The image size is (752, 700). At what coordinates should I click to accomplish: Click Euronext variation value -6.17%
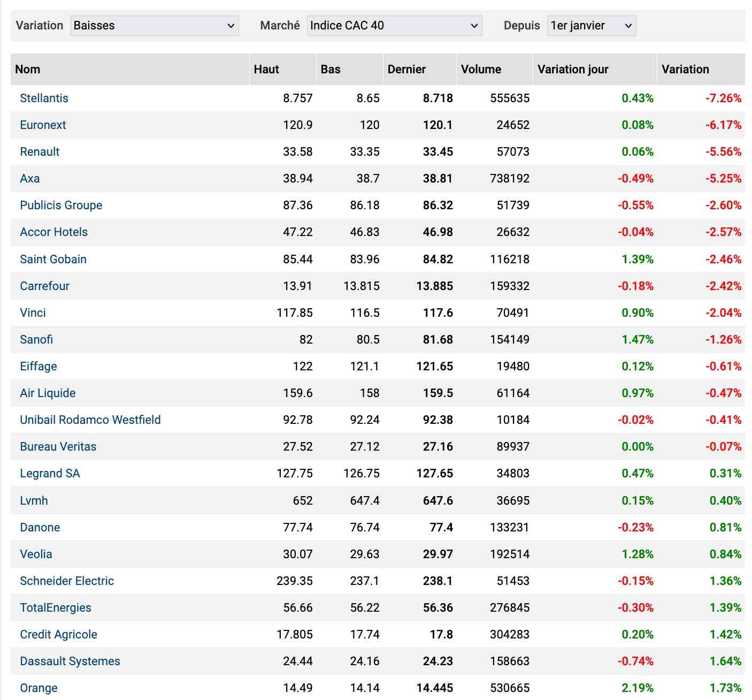[x=723, y=125]
